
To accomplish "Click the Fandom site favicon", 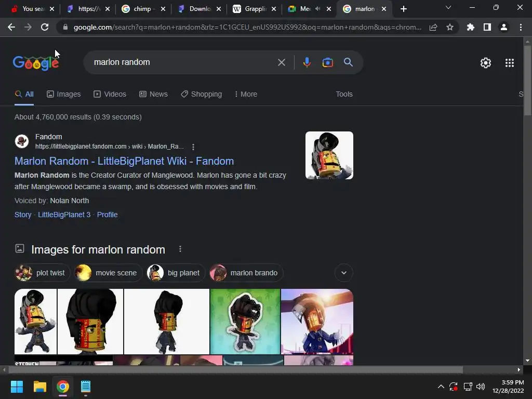I will [x=22, y=141].
